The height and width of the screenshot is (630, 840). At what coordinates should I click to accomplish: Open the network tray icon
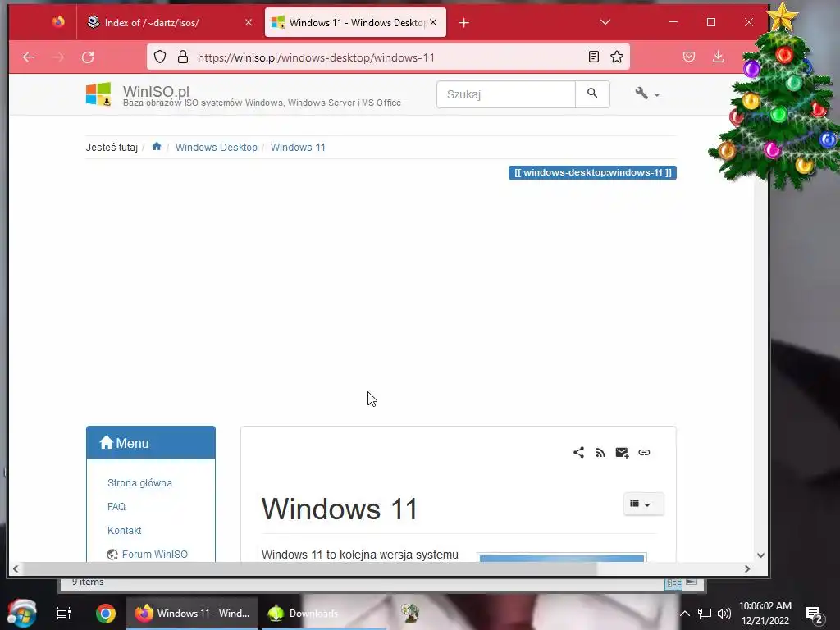tap(705, 614)
